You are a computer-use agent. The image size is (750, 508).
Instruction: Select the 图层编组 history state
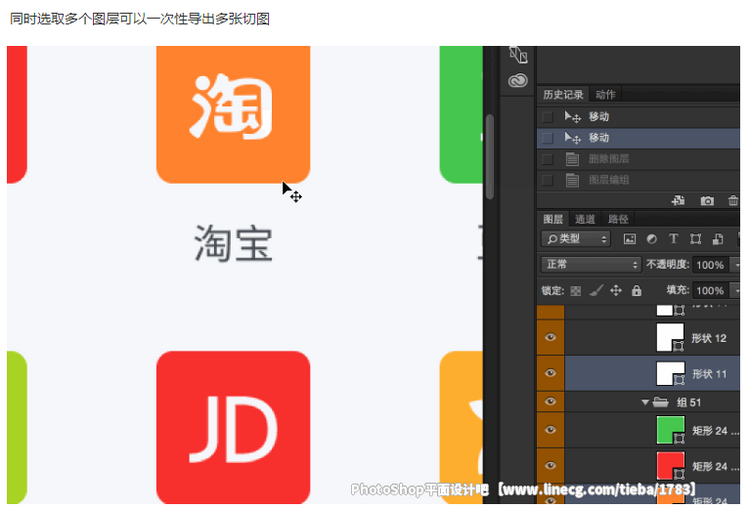pyautogui.click(x=639, y=180)
